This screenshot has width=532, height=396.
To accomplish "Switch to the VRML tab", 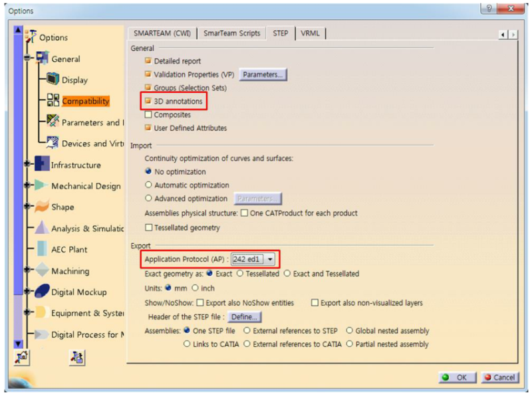I will pyautogui.click(x=311, y=33).
